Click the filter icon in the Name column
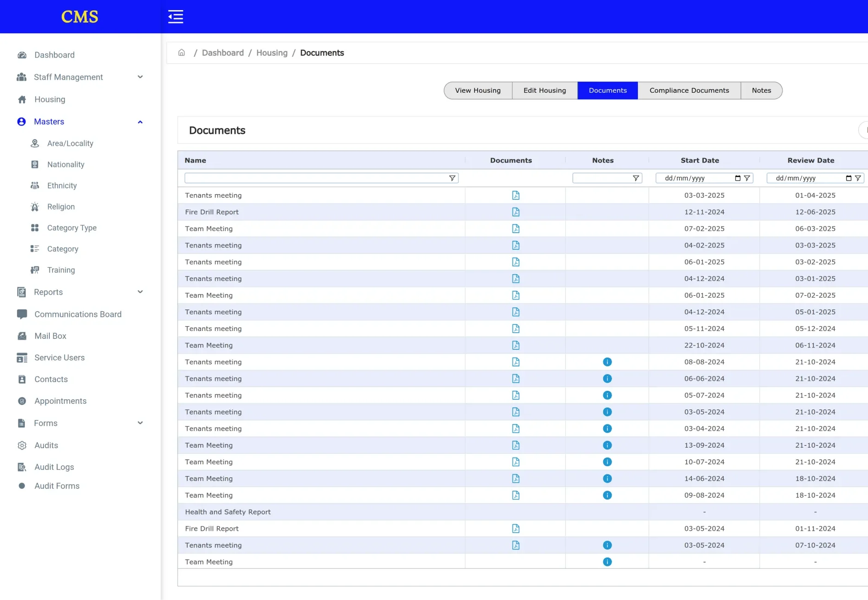This screenshot has height=600, width=868. (452, 178)
